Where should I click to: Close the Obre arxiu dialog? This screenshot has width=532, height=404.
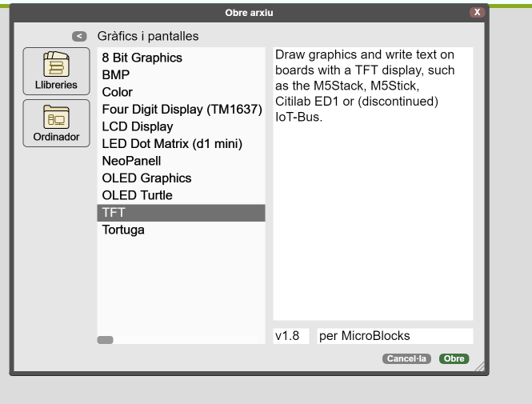477,13
